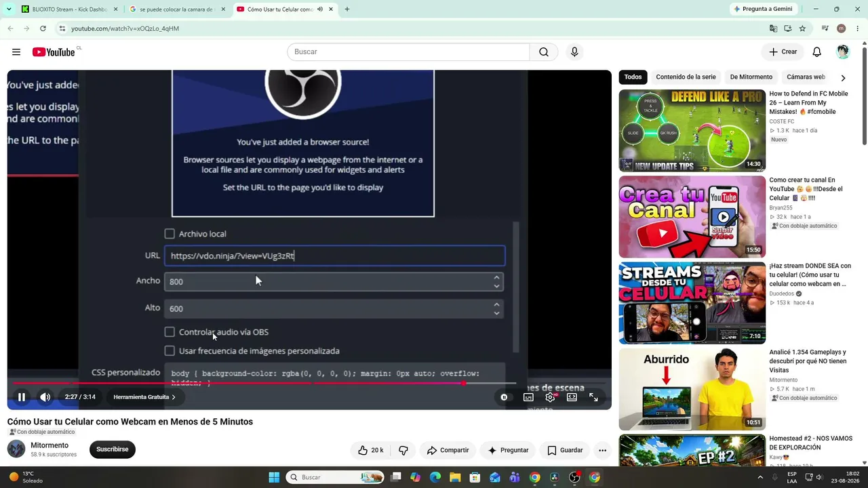Screen dimensions: 868x488
Task: Start voice search with the microphone
Action: (574, 52)
